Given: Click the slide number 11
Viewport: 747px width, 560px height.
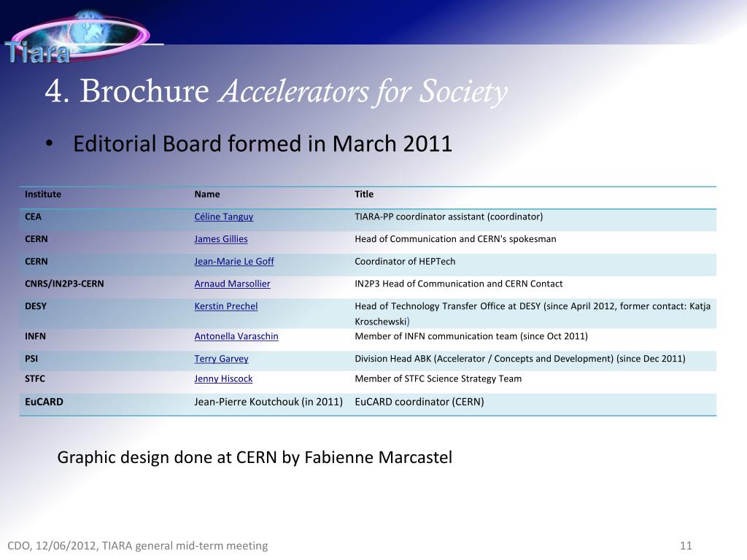Looking at the screenshot, I should (x=686, y=545).
